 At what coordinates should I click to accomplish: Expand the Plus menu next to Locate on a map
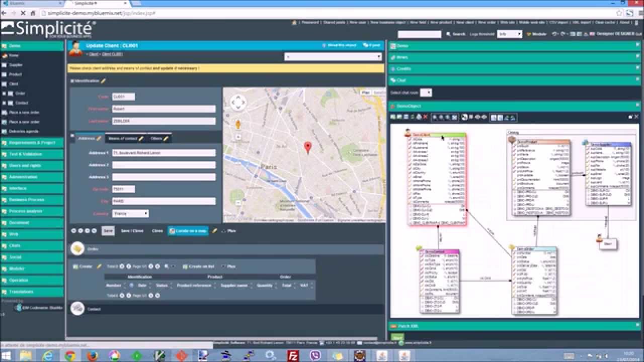(229, 231)
